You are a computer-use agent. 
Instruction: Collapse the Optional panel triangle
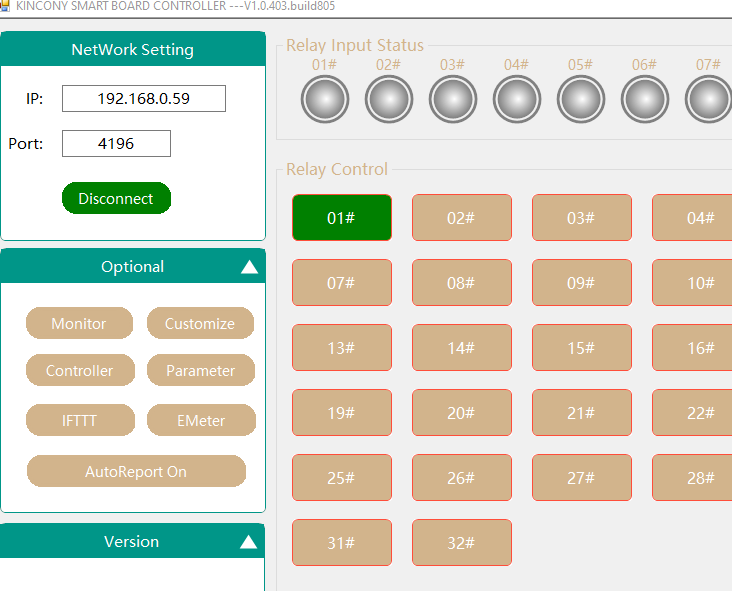coord(249,267)
